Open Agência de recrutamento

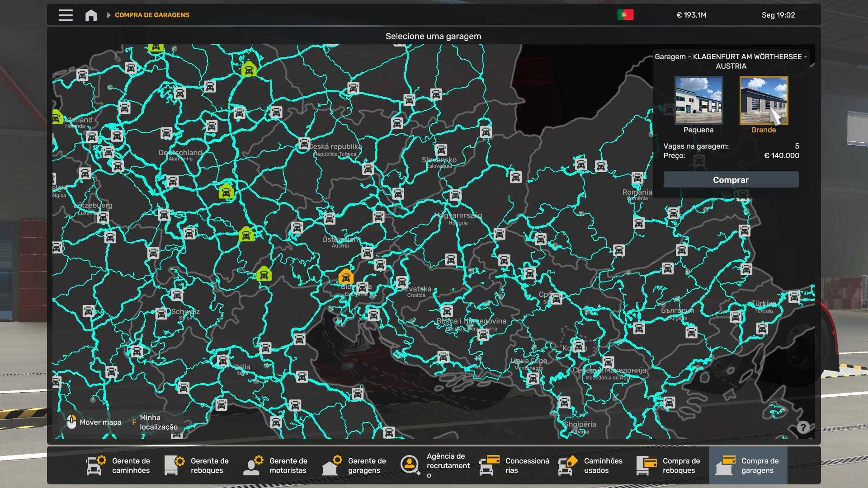[434, 465]
